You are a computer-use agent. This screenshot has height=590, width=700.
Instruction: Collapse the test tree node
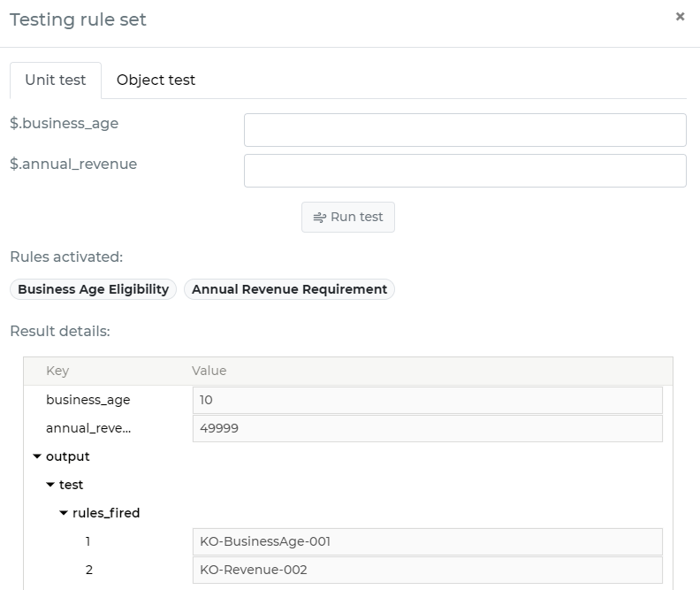click(x=50, y=485)
